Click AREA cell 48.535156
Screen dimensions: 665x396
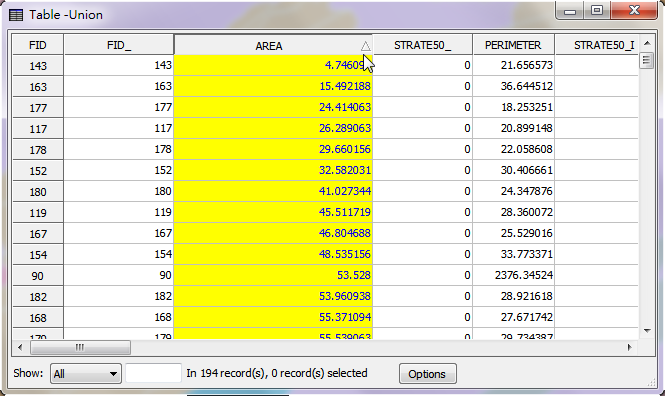tap(273, 254)
